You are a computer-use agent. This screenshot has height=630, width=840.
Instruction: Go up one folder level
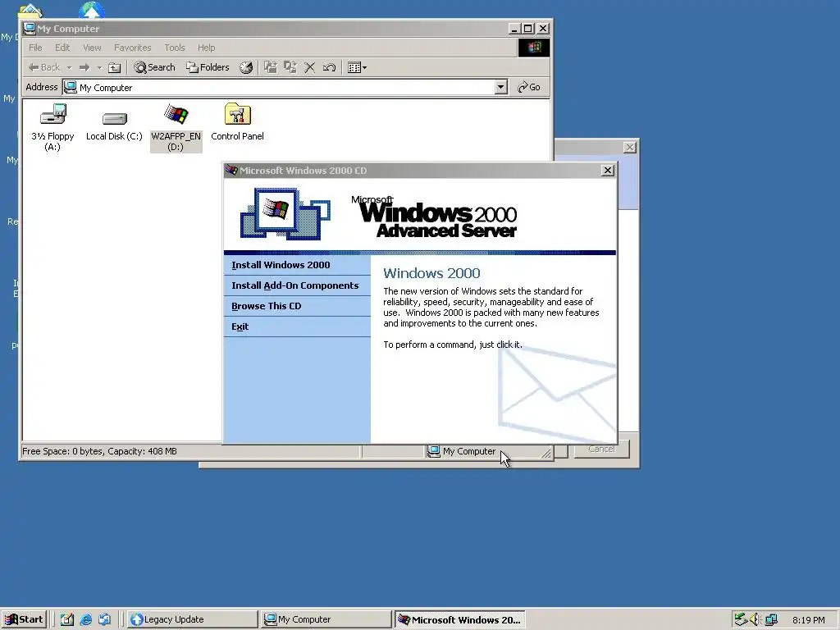[115, 67]
